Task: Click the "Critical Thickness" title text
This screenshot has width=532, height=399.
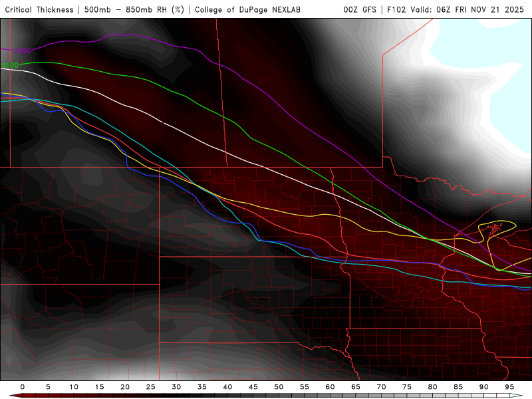Action: (x=39, y=9)
